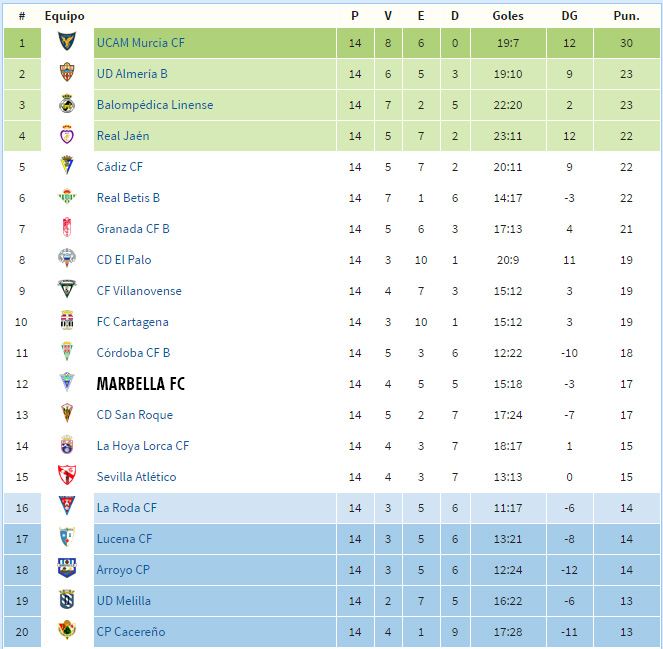Click the Arroyo CP crest icon
The height and width of the screenshot is (649, 663).
67,569
